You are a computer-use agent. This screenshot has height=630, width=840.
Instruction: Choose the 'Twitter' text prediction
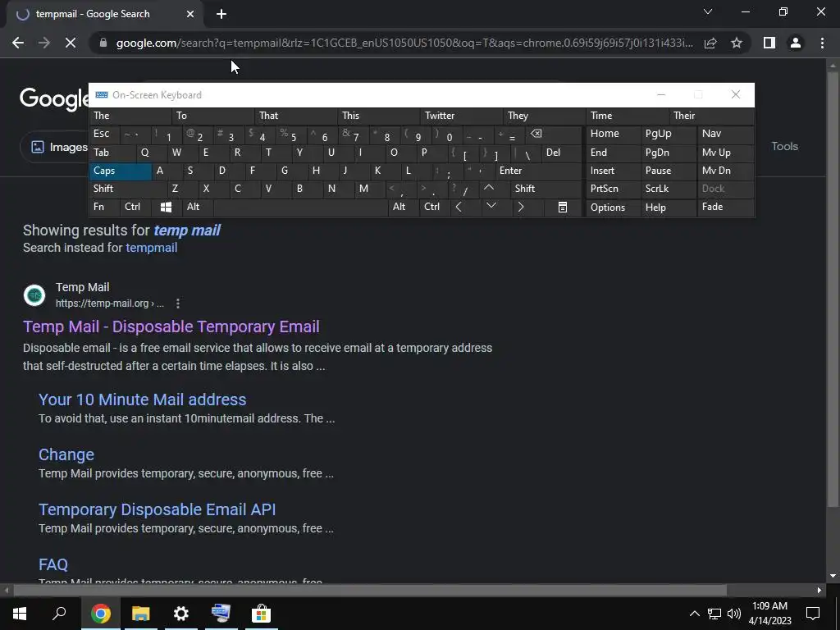coord(462,116)
